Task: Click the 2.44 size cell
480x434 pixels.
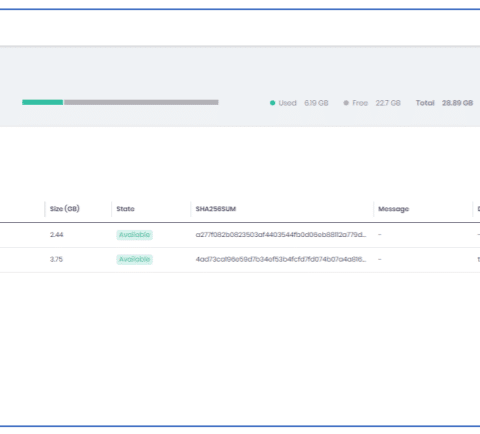Action: point(56,235)
